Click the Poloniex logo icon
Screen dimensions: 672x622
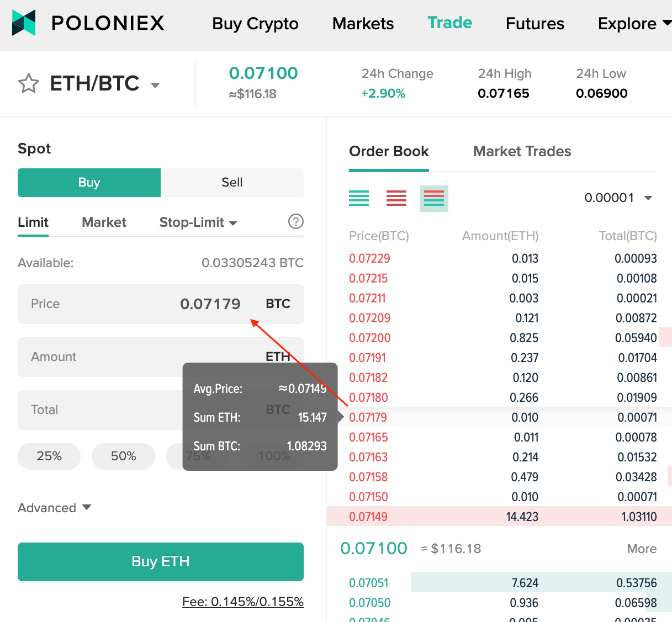pyautogui.click(x=24, y=23)
